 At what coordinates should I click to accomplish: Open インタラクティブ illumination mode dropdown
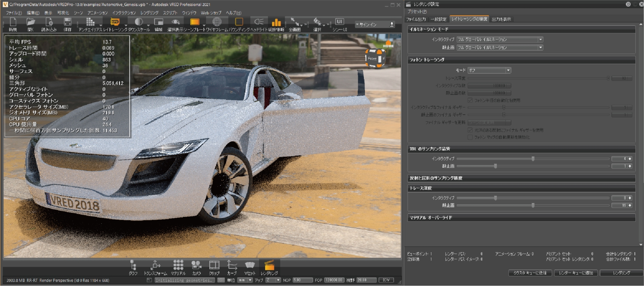[500, 39]
